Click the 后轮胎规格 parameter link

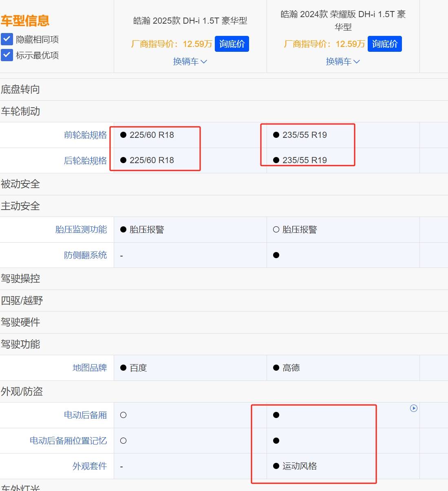(x=85, y=161)
